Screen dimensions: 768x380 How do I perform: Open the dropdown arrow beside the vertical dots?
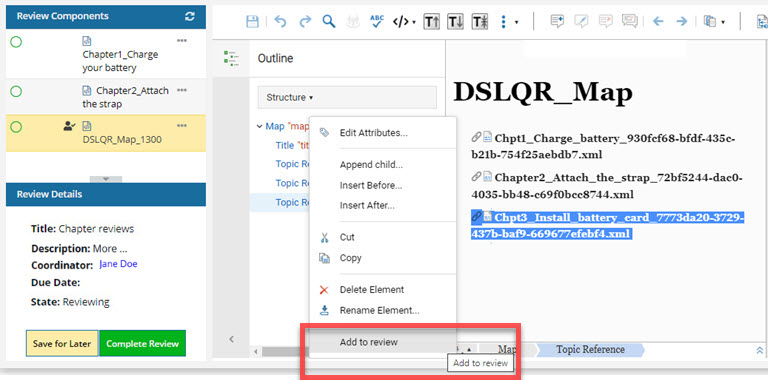pyautogui.click(x=516, y=22)
